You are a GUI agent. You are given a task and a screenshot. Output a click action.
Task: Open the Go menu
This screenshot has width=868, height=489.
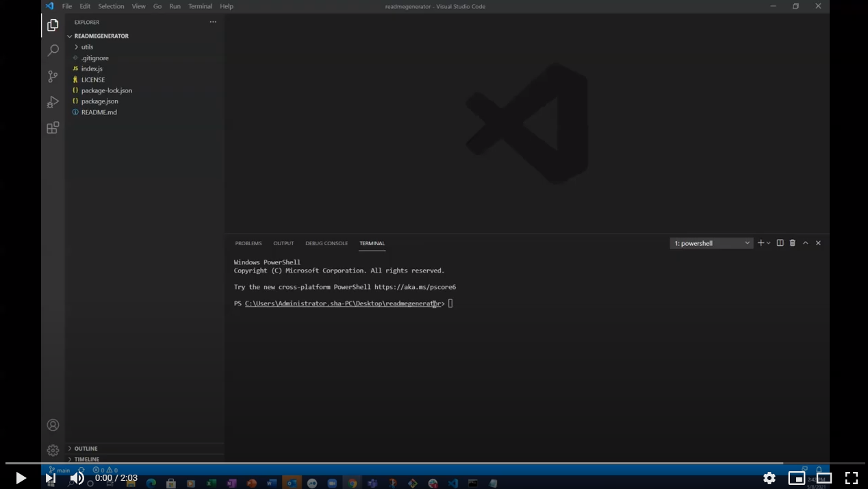157,6
